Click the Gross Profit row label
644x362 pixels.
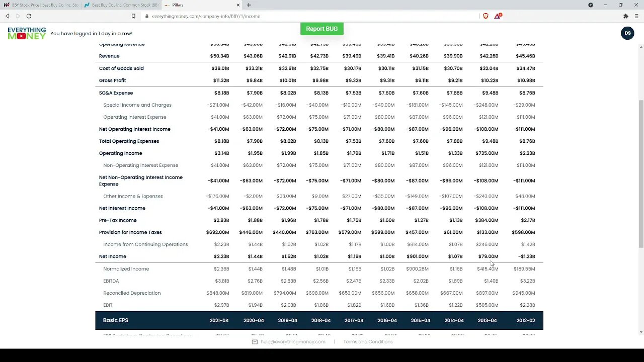click(x=112, y=80)
